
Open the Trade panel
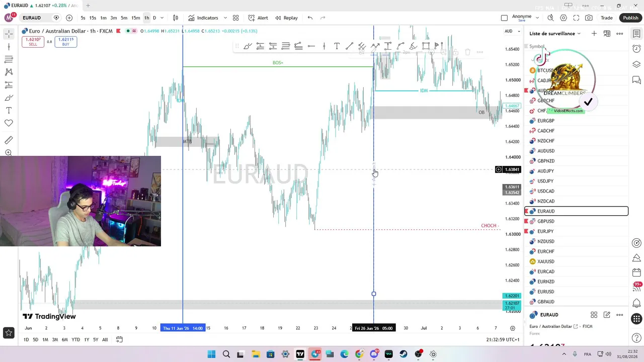tap(607, 18)
